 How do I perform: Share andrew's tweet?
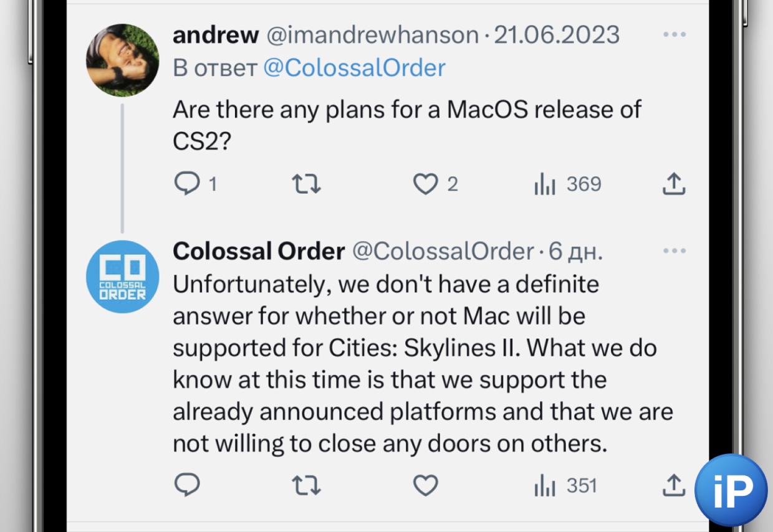click(674, 184)
